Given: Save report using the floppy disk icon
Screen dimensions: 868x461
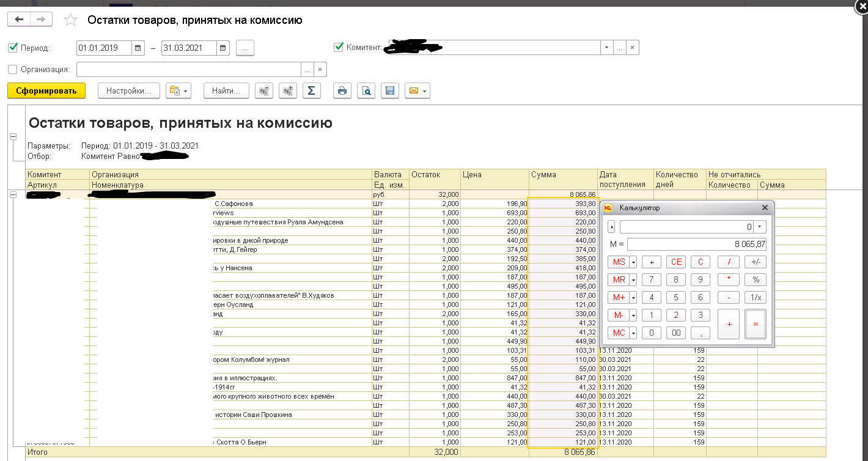Looking at the screenshot, I should tap(389, 91).
